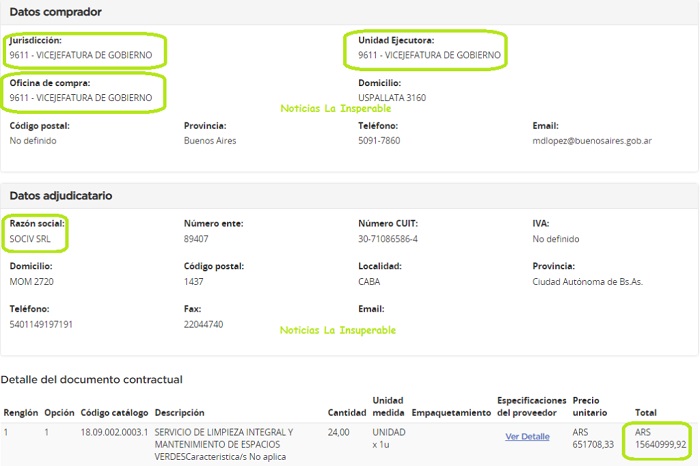Select the total amount ARS 15640999,92
This screenshot has width=700, height=466.
tap(661, 438)
